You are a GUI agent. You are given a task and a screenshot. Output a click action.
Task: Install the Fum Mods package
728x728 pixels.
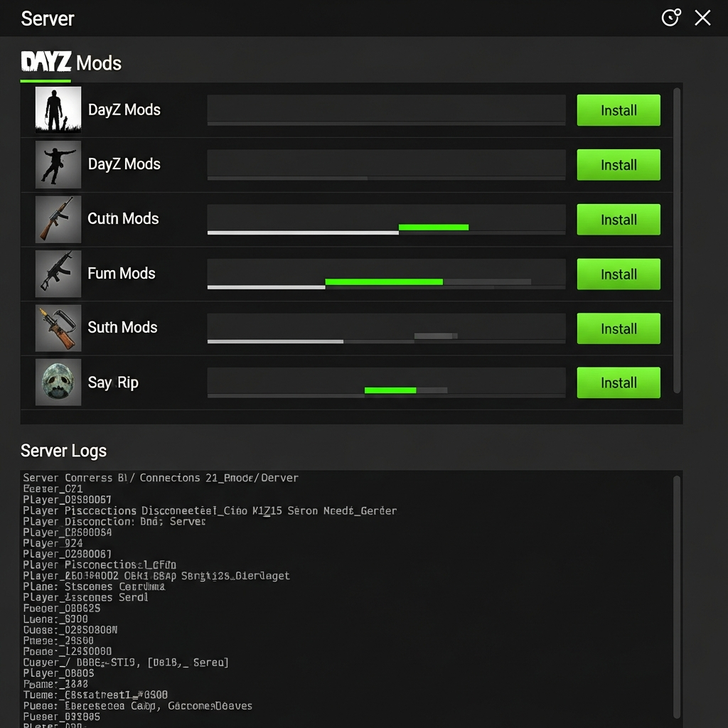tap(618, 274)
